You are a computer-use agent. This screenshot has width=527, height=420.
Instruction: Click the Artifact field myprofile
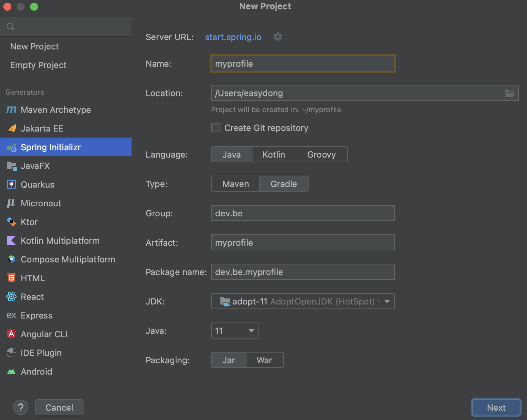303,243
